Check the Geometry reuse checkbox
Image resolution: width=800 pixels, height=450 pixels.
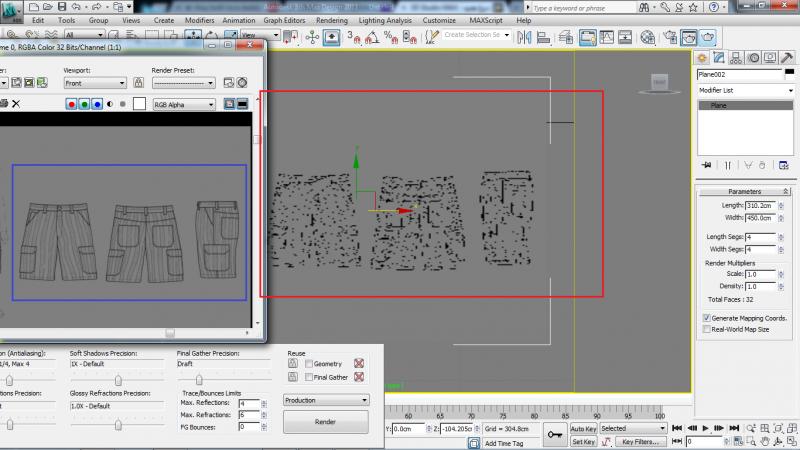tap(309, 364)
